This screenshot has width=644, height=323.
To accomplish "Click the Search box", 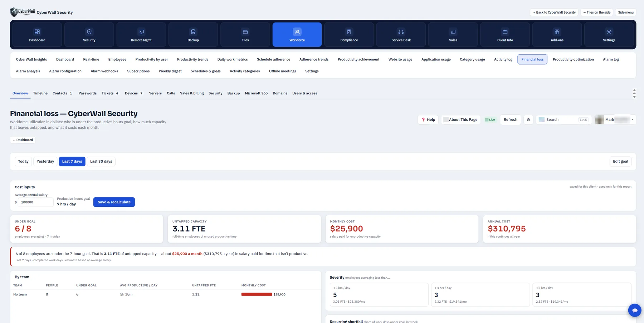I will [x=564, y=120].
